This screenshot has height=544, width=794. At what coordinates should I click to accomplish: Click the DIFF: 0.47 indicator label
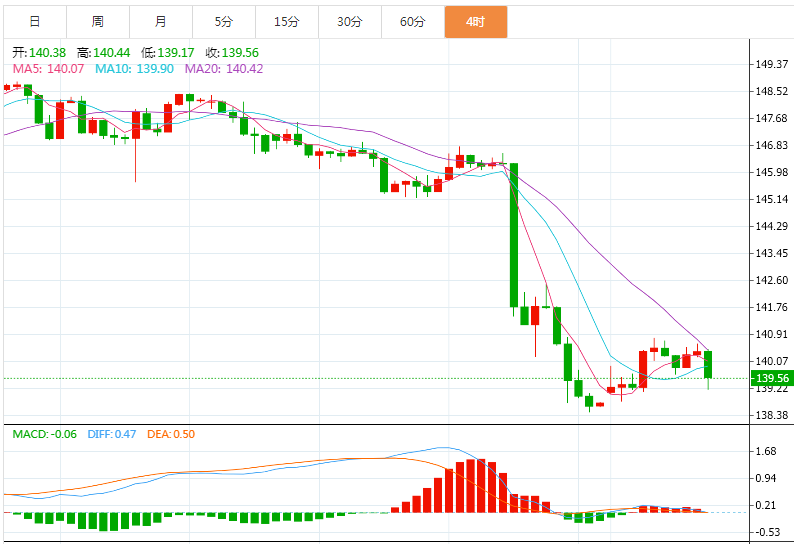pos(112,435)
